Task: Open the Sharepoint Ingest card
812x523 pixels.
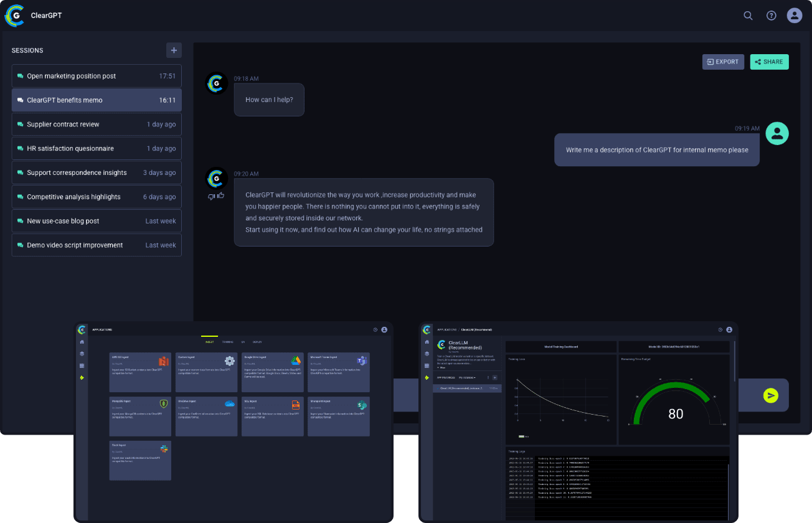Action: pos(339,417)
